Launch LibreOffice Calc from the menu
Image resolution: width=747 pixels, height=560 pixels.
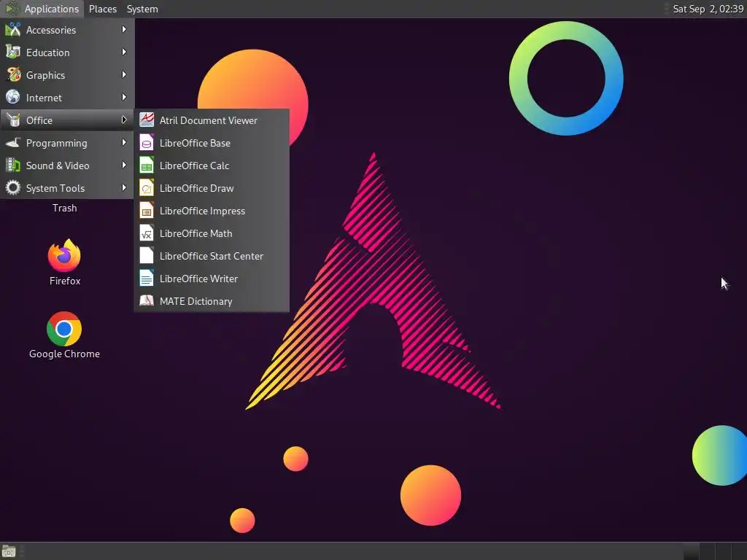212,166
